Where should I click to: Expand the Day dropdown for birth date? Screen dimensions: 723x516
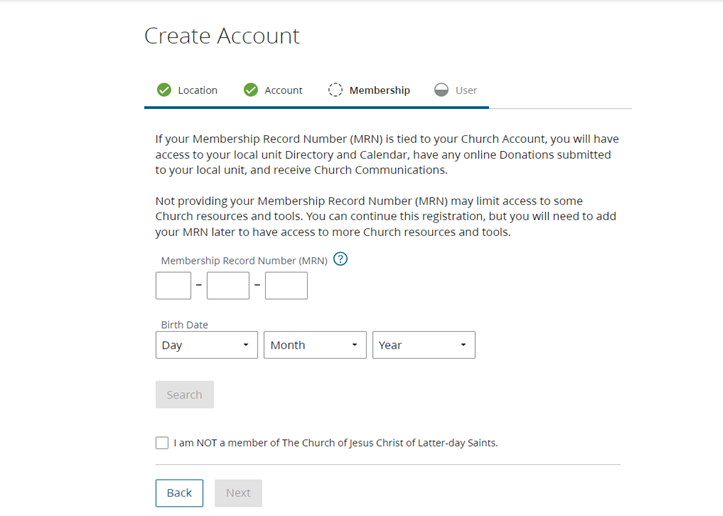(207, 345)
